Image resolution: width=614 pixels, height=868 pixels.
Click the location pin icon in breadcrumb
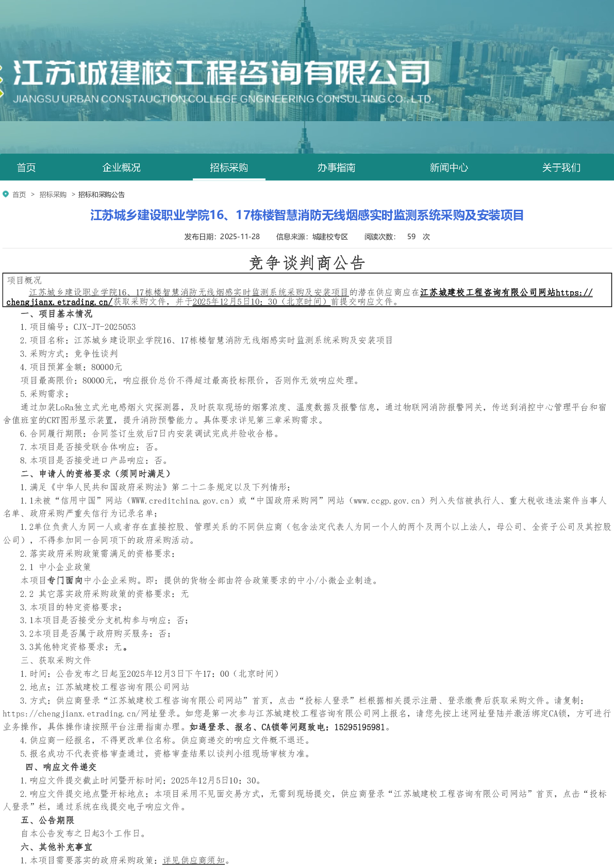coord(6,194)
